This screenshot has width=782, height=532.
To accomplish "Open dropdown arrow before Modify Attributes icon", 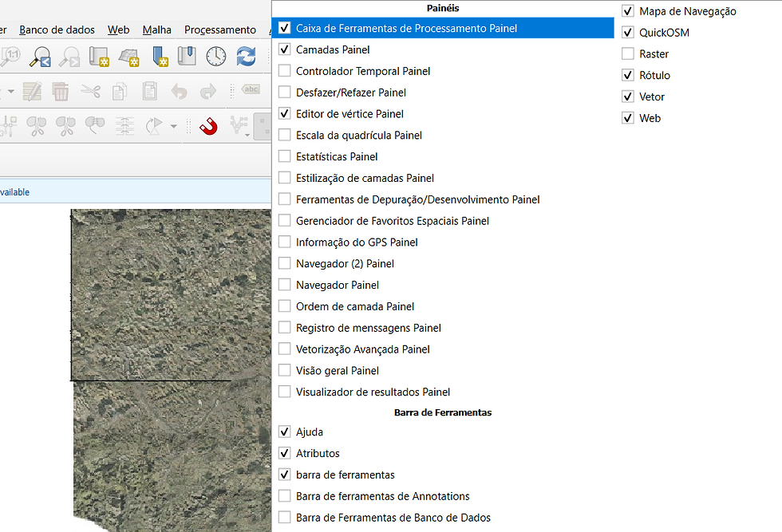I will [x=11, y=92].
